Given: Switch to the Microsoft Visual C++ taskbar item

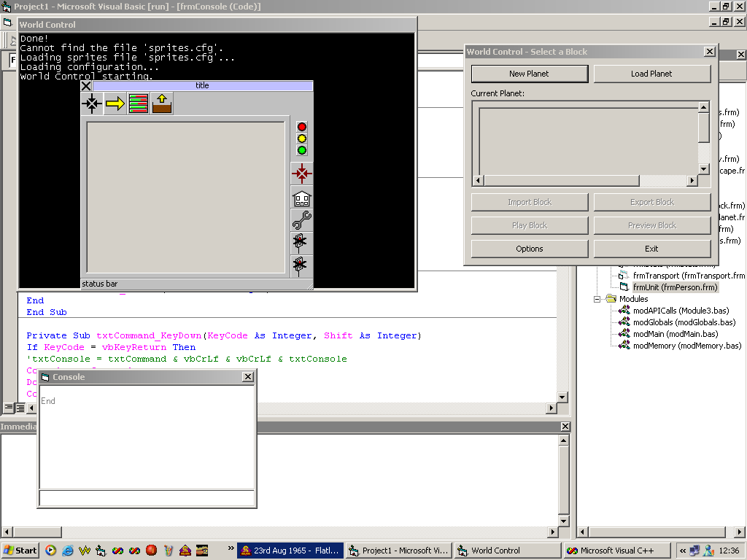Looking at the screenshot, I should pos(616,551).
